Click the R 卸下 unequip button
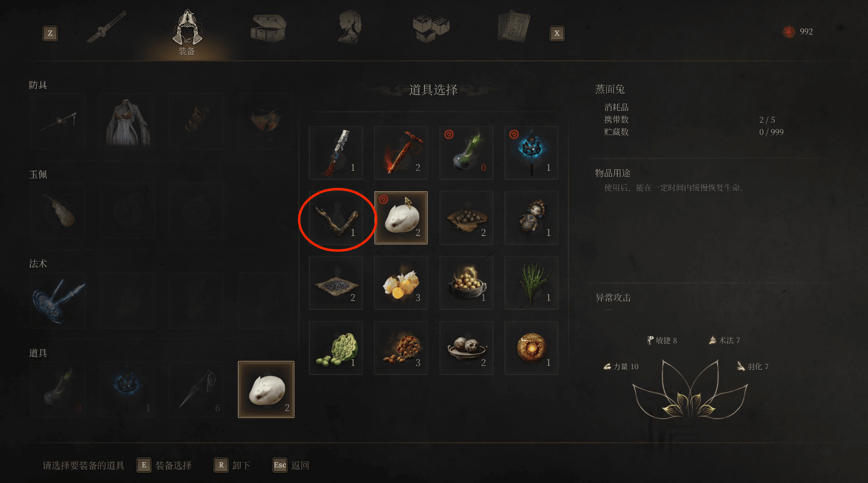 point(232,465)
